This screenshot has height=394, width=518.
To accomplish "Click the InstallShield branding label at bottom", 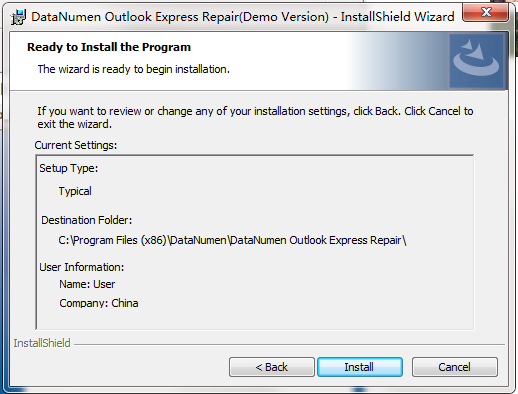I will click(x=42, y=343).
